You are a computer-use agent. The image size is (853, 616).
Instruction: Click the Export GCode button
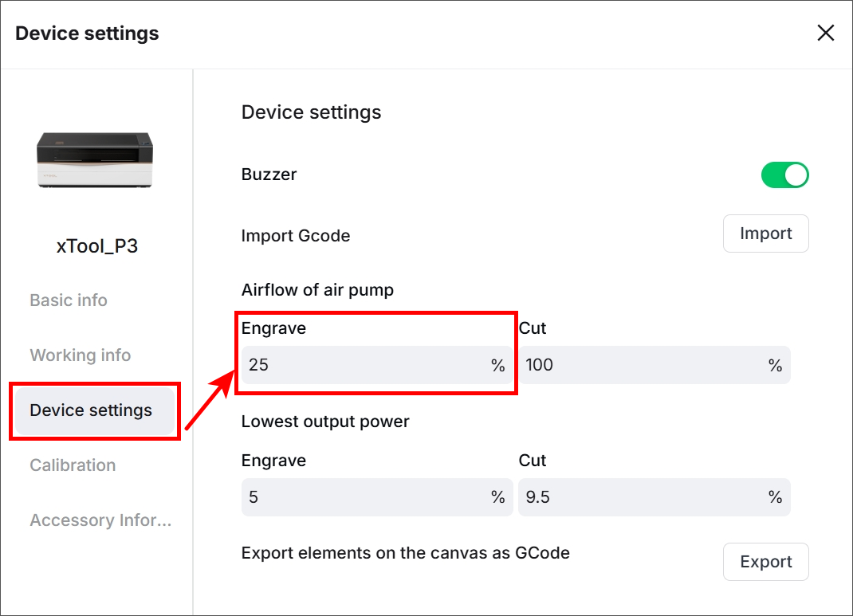tap(765, 562)
